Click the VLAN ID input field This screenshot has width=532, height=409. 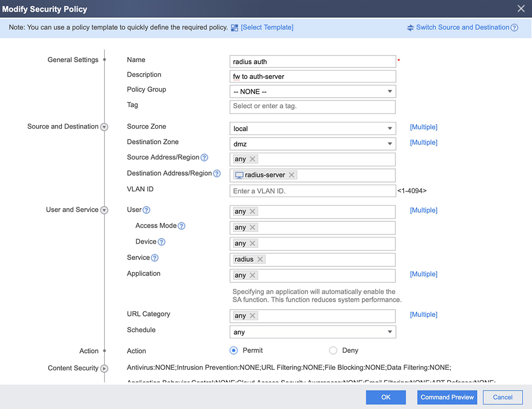(313, 191)
